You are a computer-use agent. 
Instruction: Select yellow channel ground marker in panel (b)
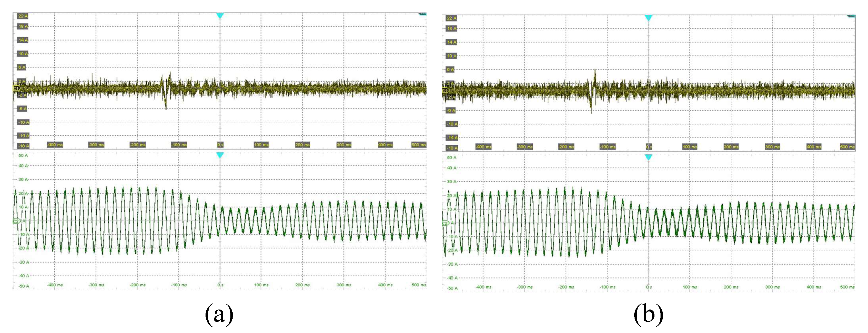(x=445, y=90)
